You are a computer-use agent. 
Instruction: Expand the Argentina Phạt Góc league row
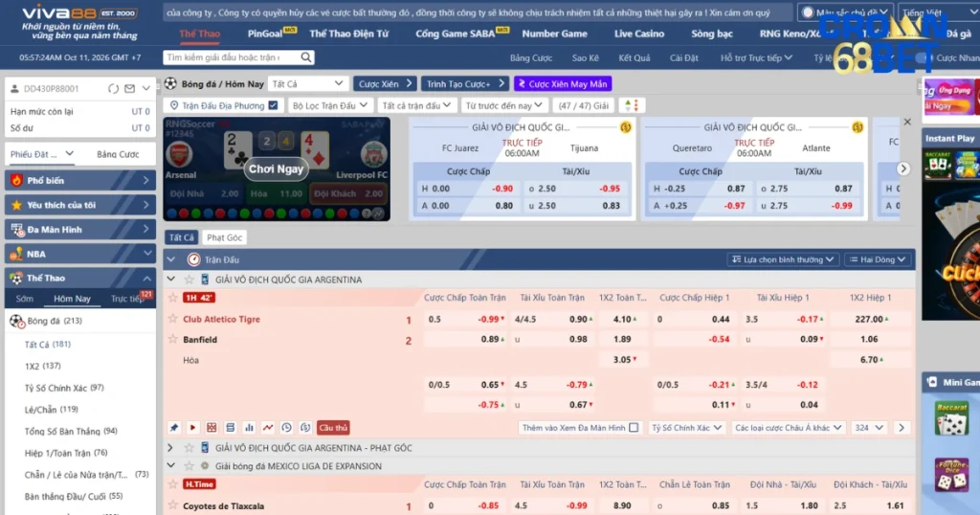[x=170, y=448]
